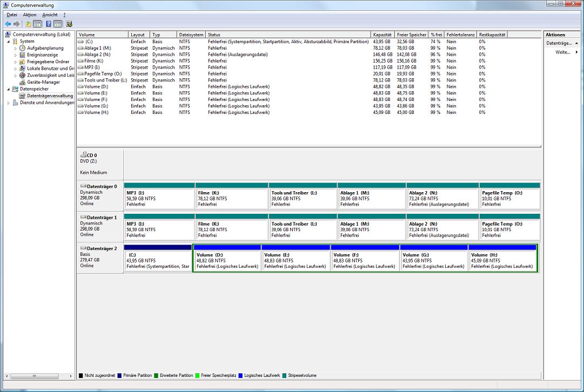The width and height of the screenshot is (584, 392).
Task: Select Filme (K:) partition on Datenträger 1
Action: [x=231, y=227]
